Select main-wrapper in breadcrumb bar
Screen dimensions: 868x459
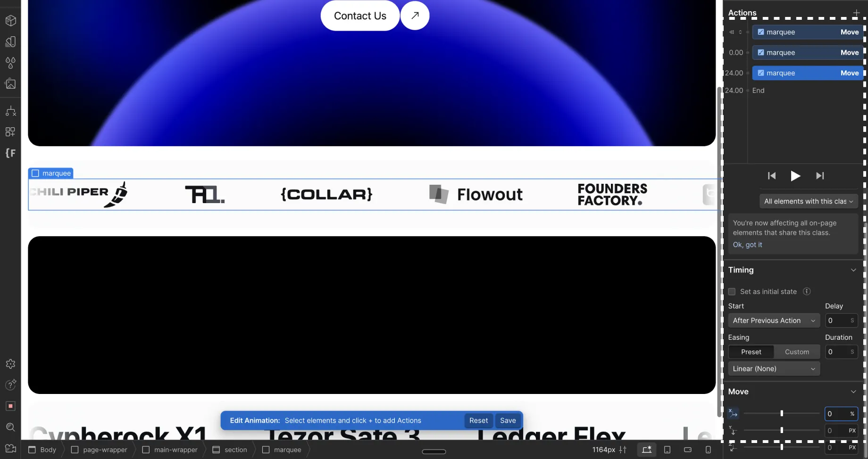coord(170,450)
